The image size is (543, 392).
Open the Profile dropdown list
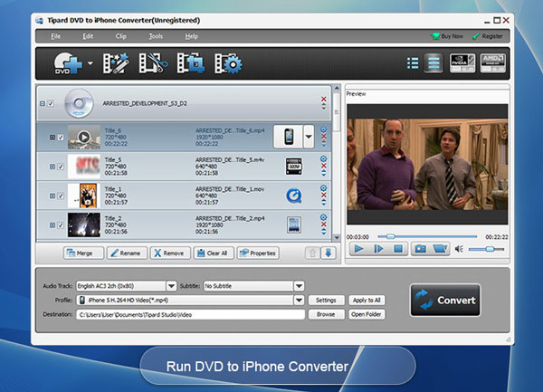298,300
